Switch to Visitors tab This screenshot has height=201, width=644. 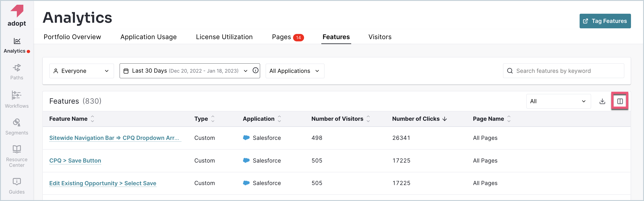point(380,37)
